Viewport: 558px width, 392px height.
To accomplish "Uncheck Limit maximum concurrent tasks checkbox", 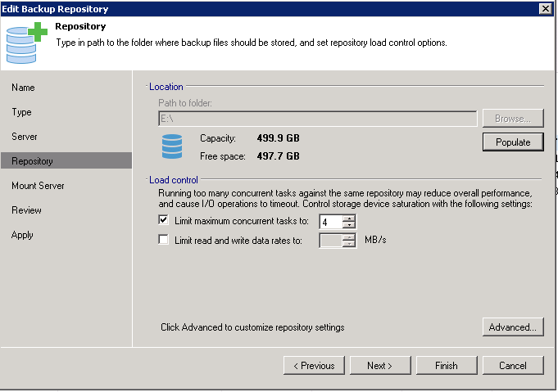I will [164, 221].
